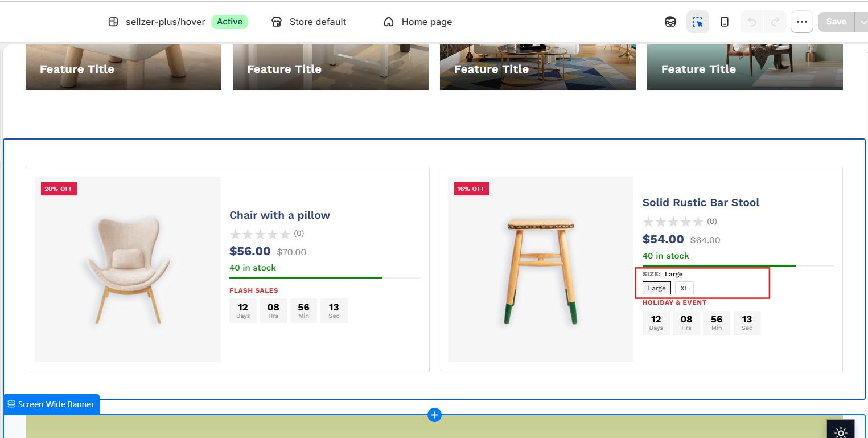Open the Store default market selector
868x438 pixels.
pos(308,22)
